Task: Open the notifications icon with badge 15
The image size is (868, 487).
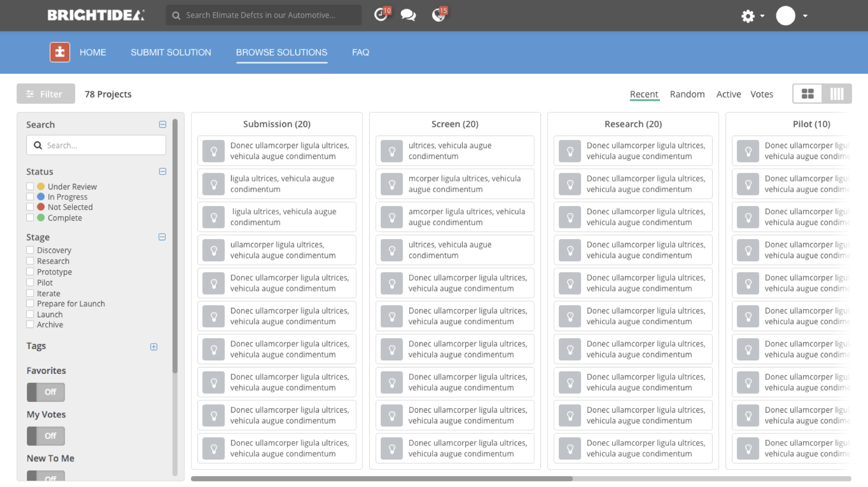Action: click(x=439, y=15)
